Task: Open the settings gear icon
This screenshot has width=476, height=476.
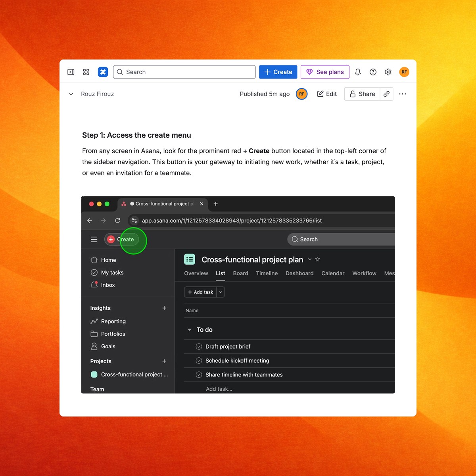Action: point(388,72)
